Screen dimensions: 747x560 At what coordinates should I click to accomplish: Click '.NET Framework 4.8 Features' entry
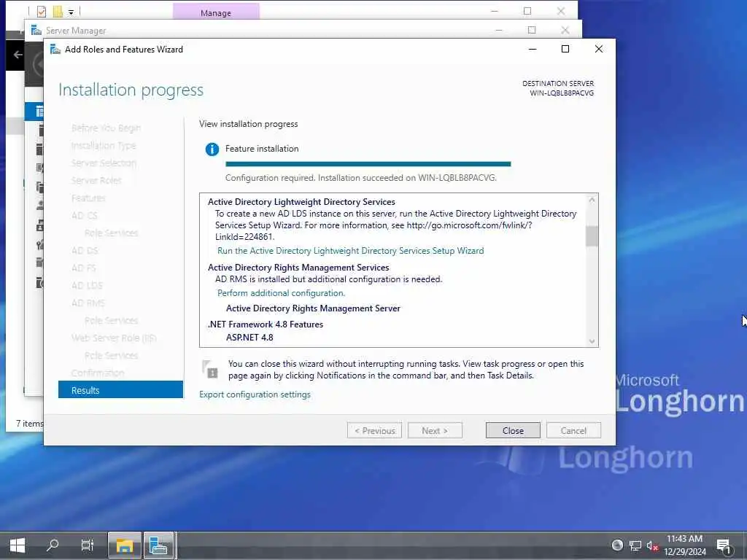coord(266,324)
